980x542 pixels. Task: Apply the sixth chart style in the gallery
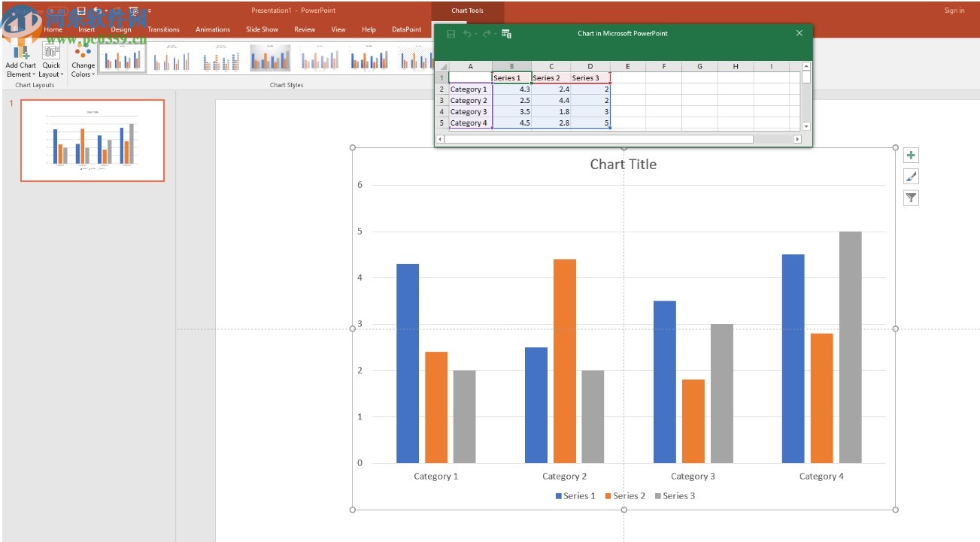pos(369,58)
